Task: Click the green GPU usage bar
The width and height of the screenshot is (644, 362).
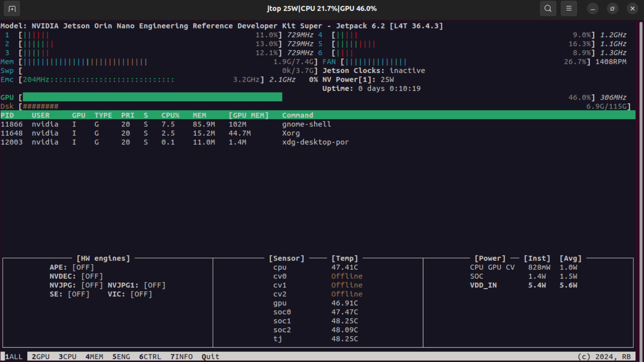Action: tap(152, 97)
